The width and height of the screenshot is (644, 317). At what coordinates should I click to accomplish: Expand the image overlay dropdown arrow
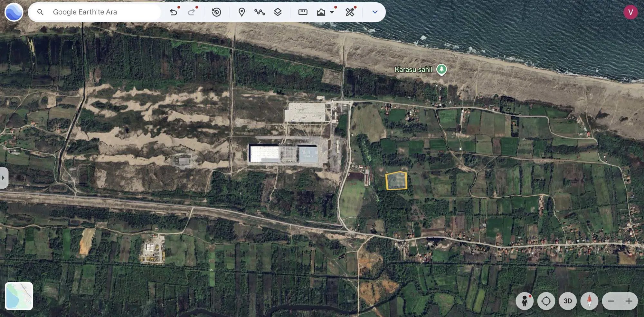point(332,12)
